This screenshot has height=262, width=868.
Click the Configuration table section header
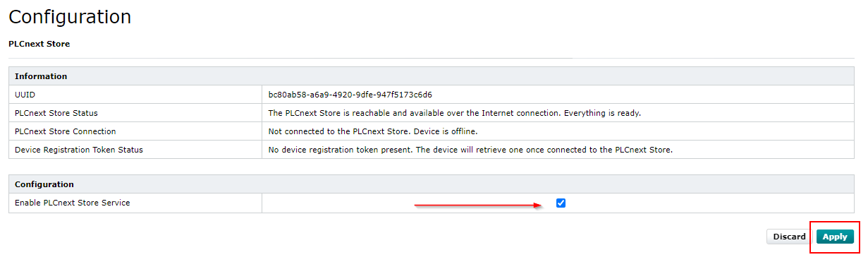[x=44, y=184]
